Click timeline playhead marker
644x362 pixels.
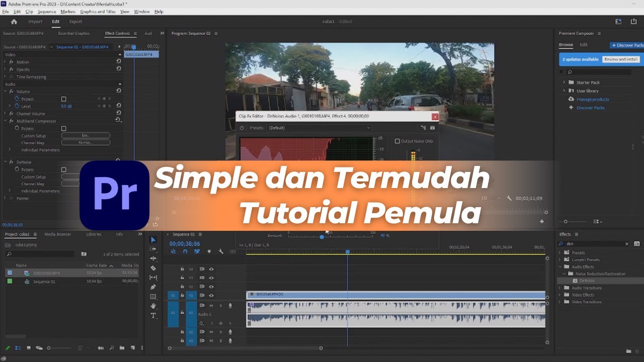tap(347, 252)
